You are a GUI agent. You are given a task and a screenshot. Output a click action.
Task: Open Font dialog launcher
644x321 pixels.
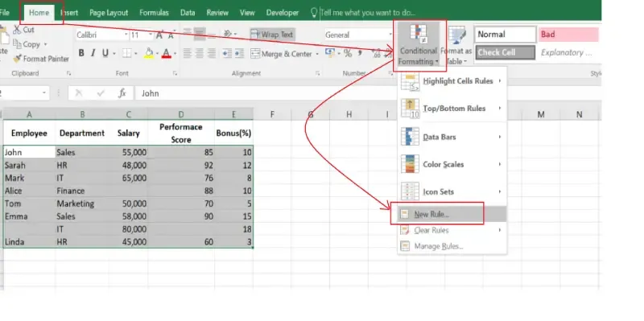coord(175,73)
